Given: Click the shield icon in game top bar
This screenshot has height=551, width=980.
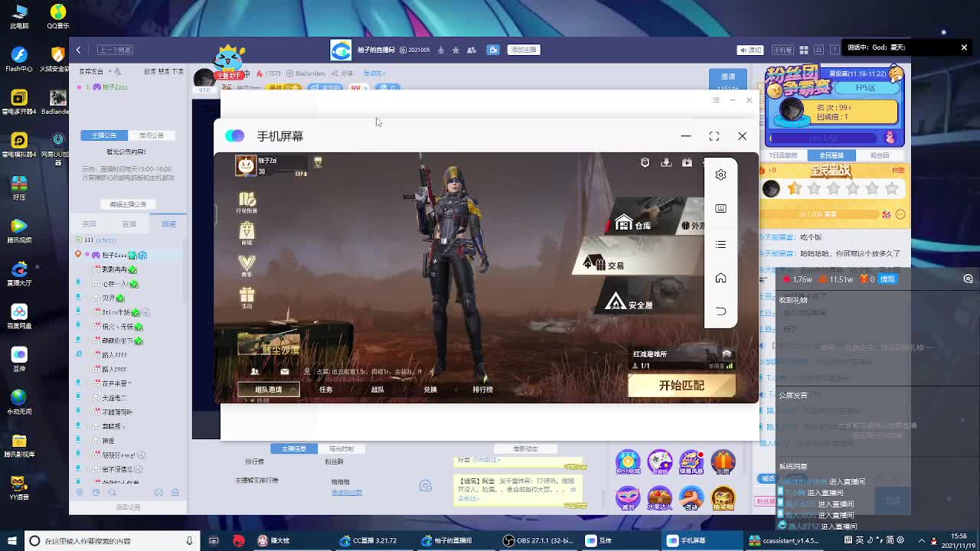Looking at the screenshot, I should point(645,162).
